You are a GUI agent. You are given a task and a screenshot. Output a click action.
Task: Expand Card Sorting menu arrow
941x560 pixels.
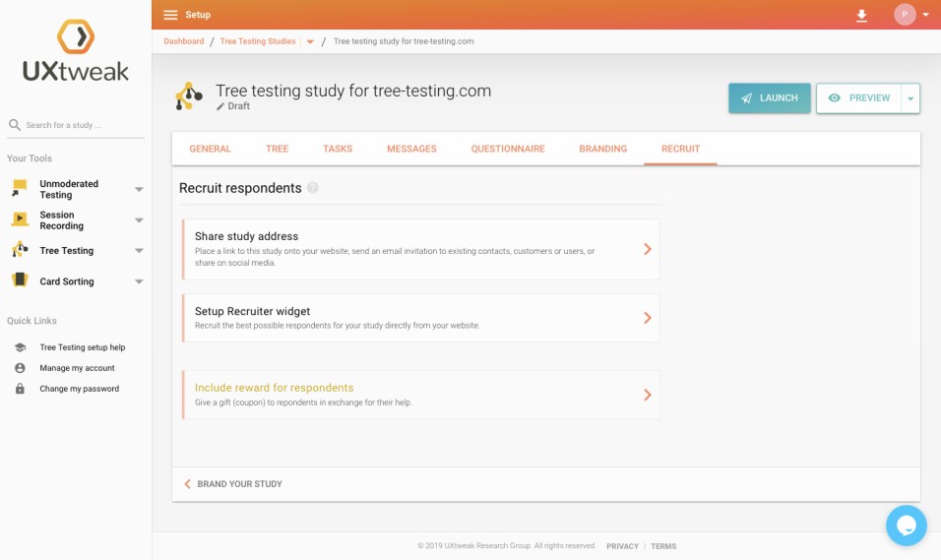click(x=139, y=281)
